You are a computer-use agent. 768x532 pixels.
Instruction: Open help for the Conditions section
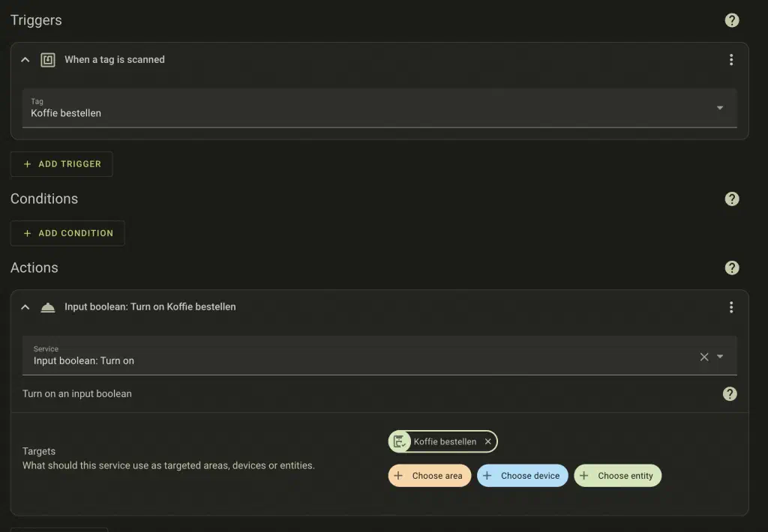(x=732, y=199)
